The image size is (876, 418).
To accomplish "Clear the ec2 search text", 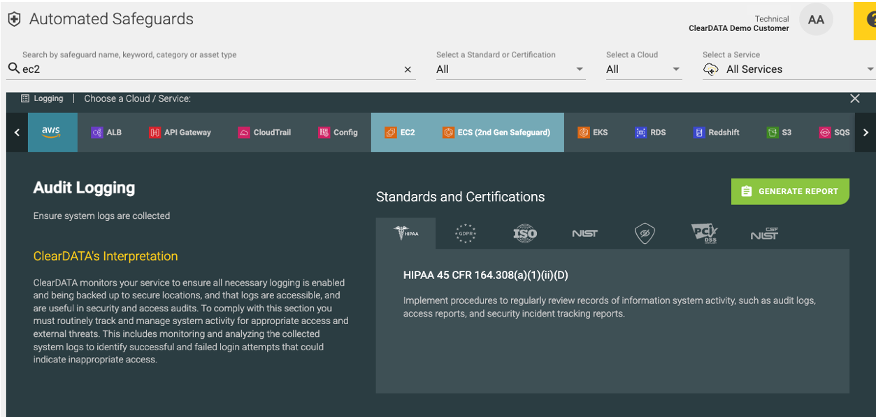I will (x=407, y=69).
